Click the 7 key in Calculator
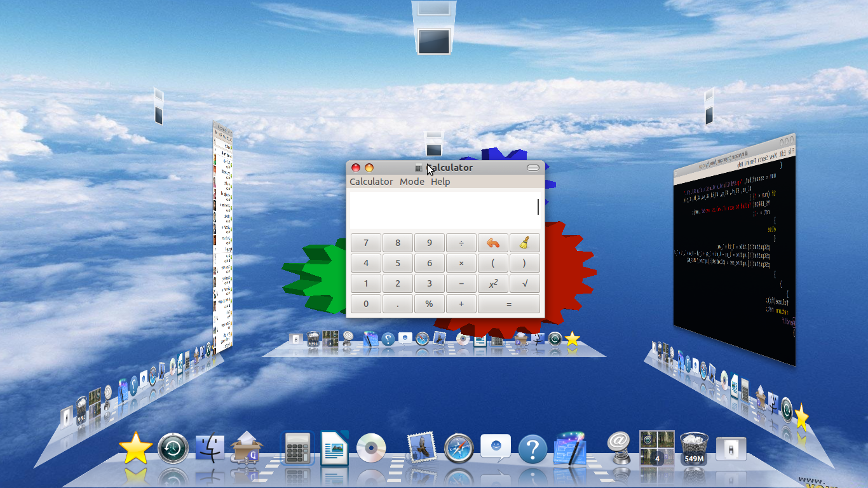This screenshot has height=488, width=868. 366,243
